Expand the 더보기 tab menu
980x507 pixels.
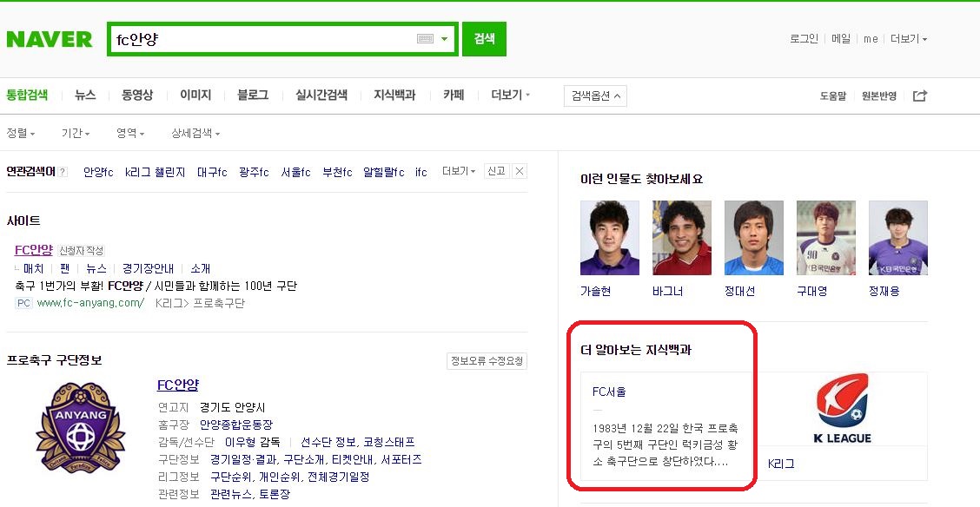511,95
